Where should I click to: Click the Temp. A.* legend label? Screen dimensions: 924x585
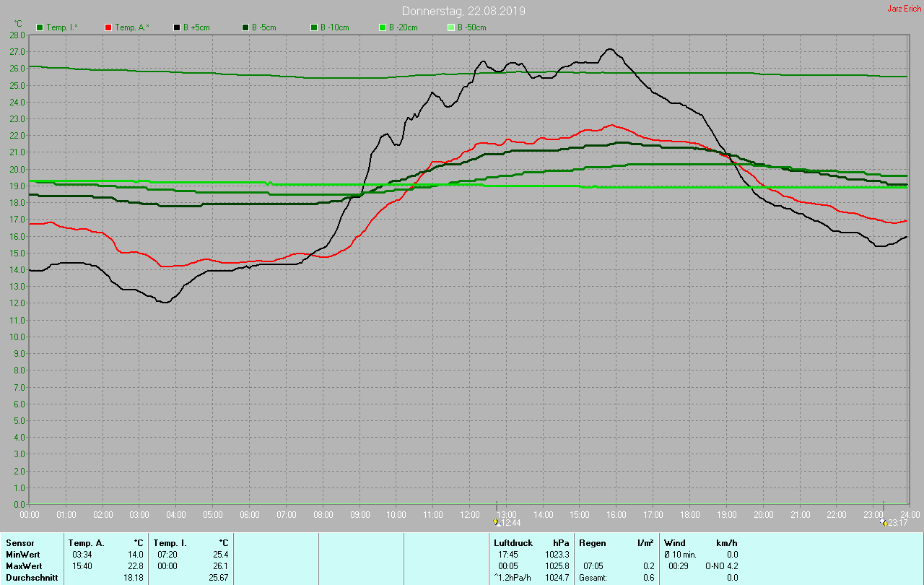(134, 27)
